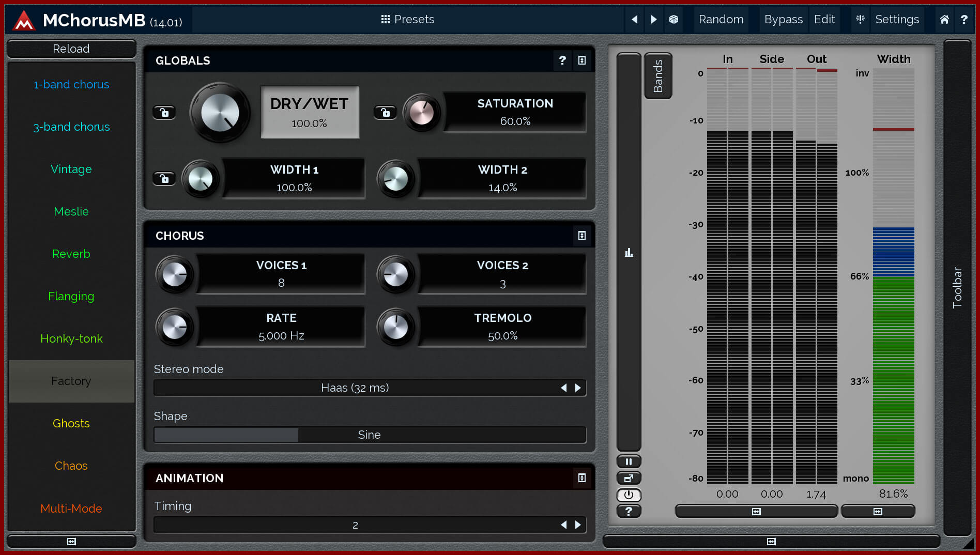Select the Chaos preset
The width and height of the screenshot is (980, 555).
pos(71,466)
